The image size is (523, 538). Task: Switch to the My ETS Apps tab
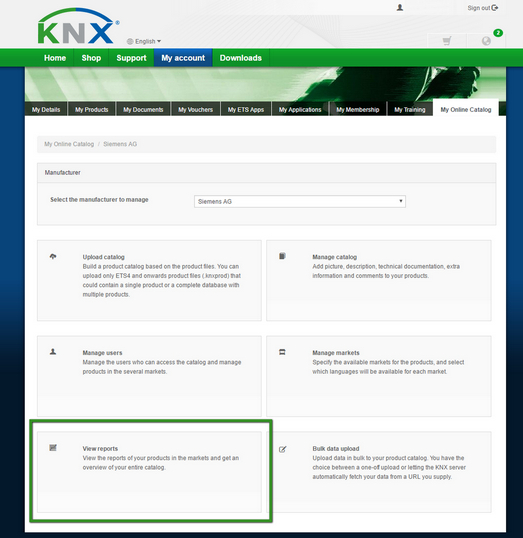pyautogui.click(x=246, y=109)
